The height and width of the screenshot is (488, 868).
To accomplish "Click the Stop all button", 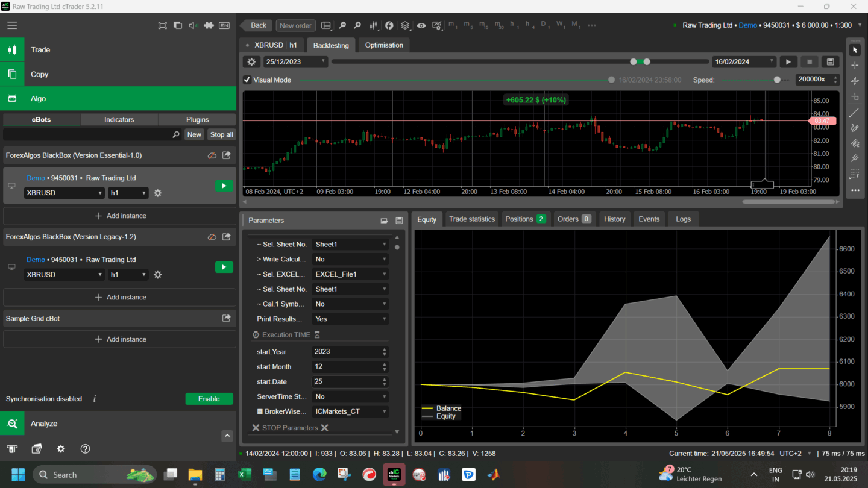I will tap(221, 135).
